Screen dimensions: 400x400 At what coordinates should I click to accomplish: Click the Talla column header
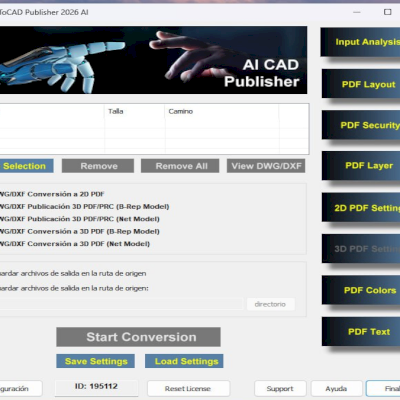click(x=135, y=111)
